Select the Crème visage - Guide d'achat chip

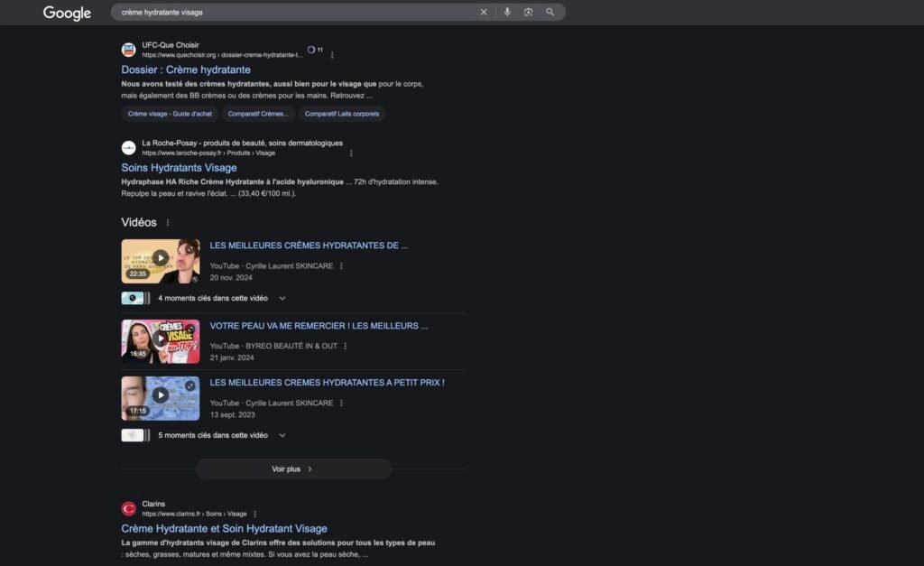[170, 114]
